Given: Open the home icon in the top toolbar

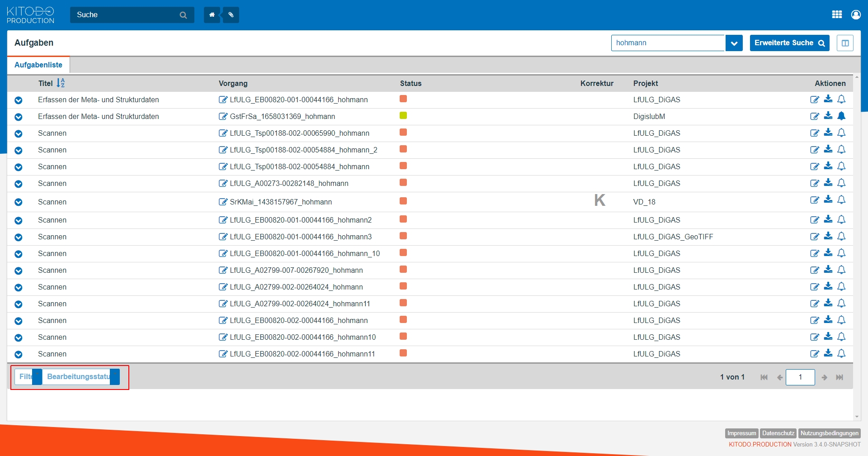Looking at the screenshot, I should point(212,14).
